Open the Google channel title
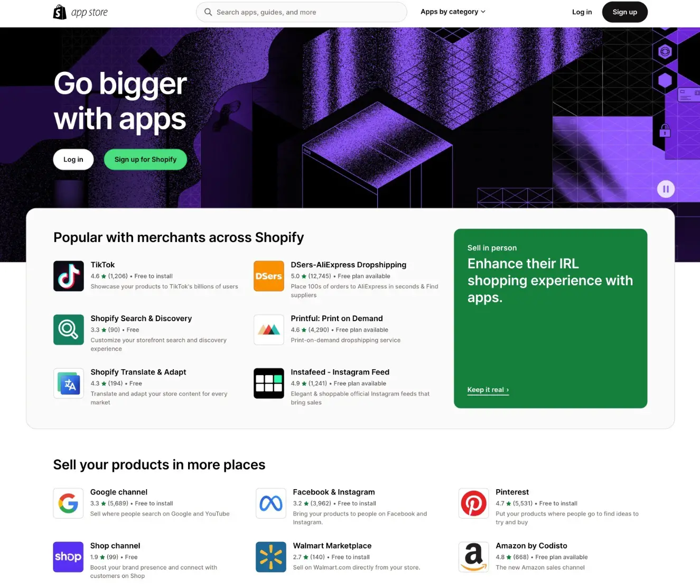Screen dimensions: 700x588 119,492
